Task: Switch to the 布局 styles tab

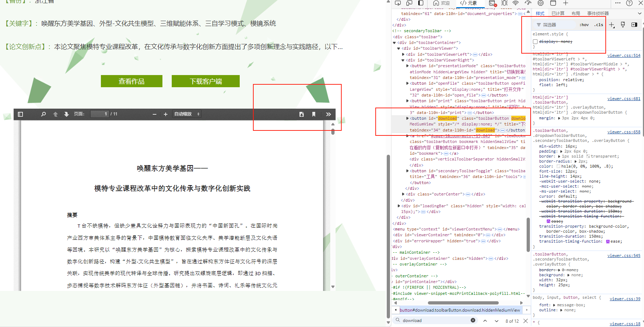Action: point(576,14)
